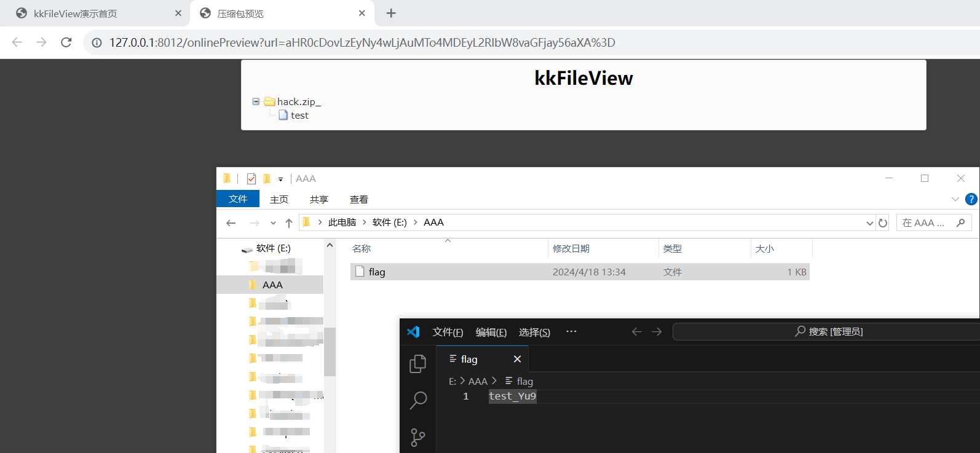Open VS Code 选择(S) menu
980x453 pixels.
[x=534, y=332]
